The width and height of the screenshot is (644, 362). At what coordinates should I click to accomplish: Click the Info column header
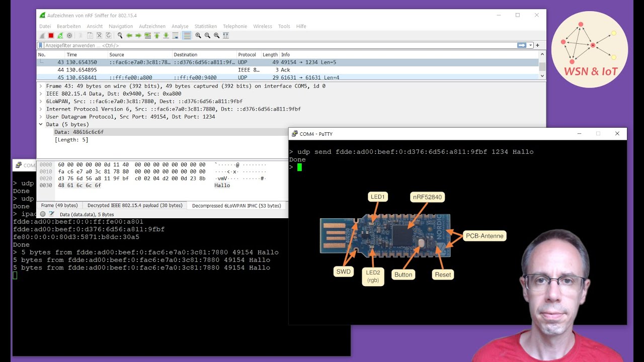coord(409,54)
